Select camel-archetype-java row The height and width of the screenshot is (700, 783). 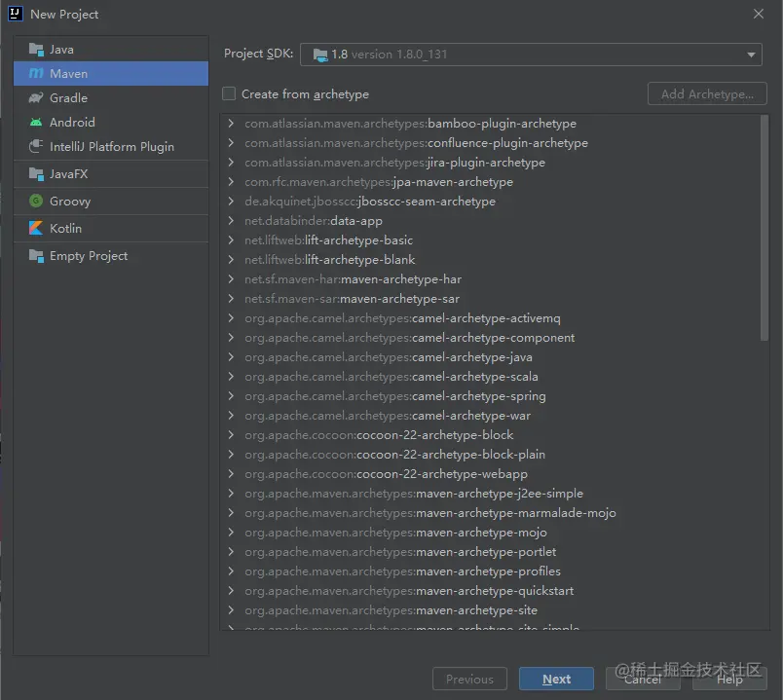[x=489, y=357]
